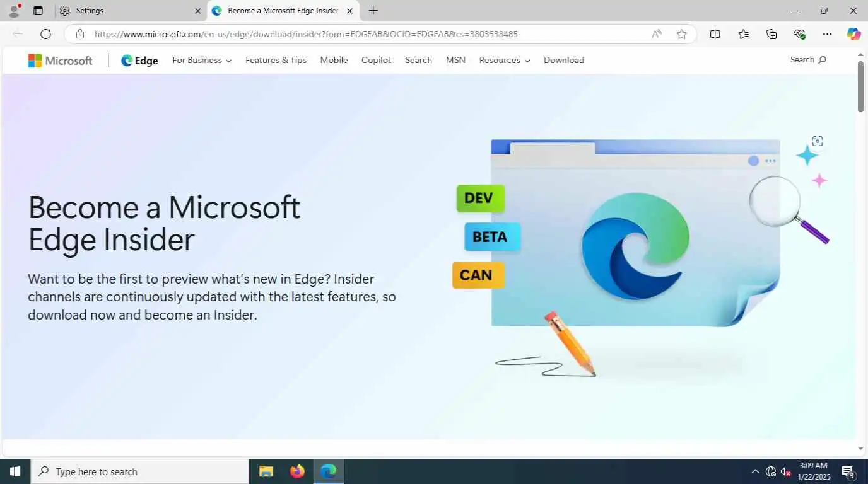Open the Favorites list
The height and width of the screenshot is (484, 868).
click(744, 34)
